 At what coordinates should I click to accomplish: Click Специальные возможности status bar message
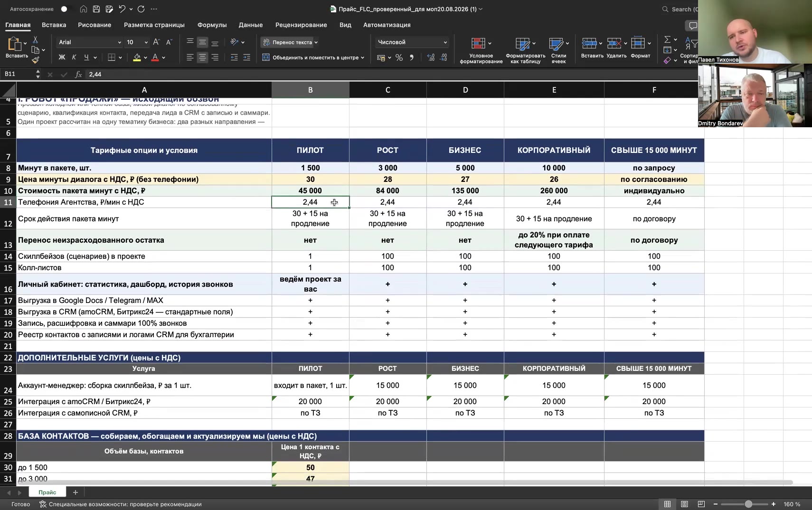pyautogui.click(x=121, y=504)
